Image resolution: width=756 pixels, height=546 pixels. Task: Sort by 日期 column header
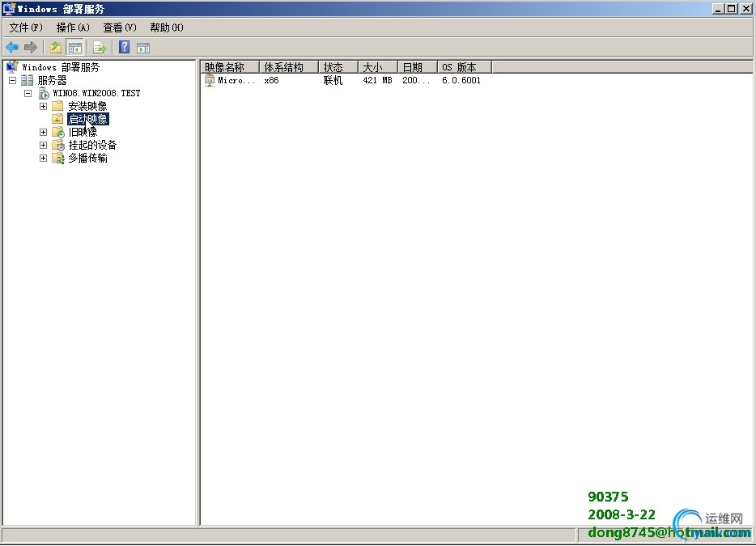(x=418, y=67)
